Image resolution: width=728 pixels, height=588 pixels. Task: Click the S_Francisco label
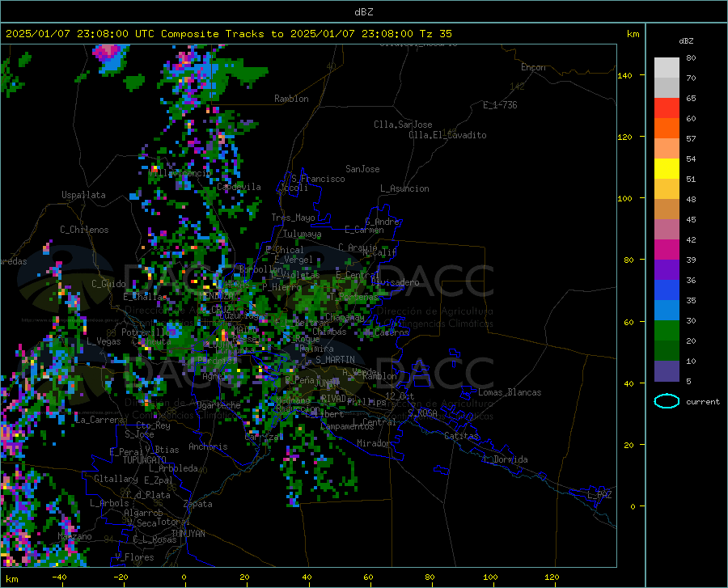[318, 179]
